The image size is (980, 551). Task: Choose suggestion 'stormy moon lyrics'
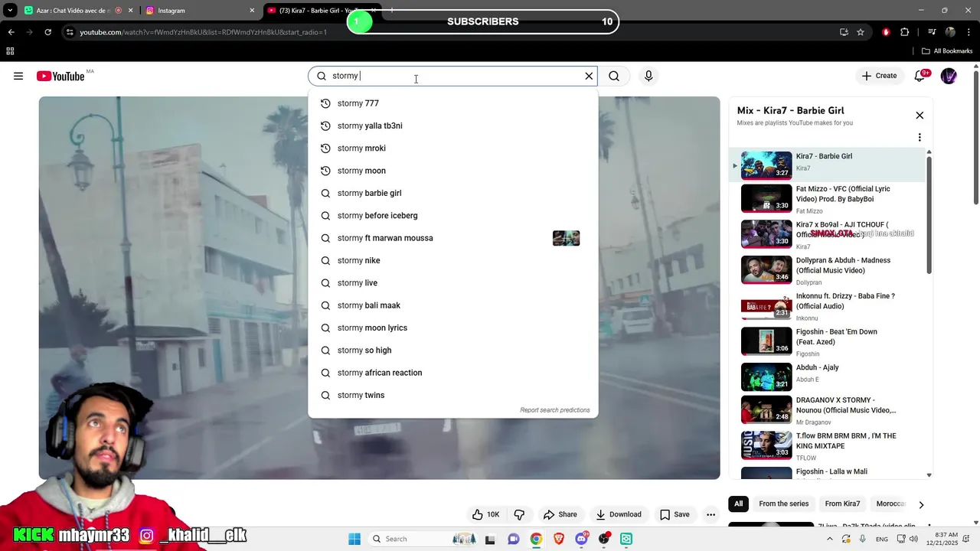(x=452, y=328)
